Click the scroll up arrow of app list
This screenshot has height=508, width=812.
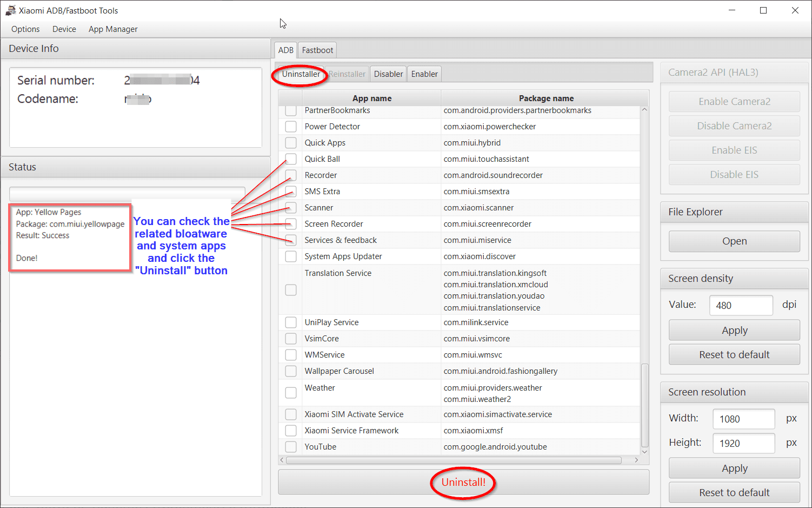[644, 110]
